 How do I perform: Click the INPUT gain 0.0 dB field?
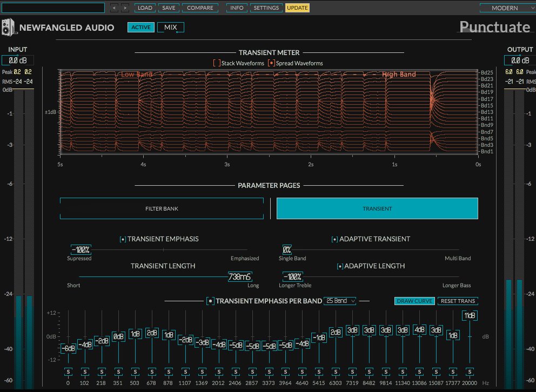tap(18, 60)
